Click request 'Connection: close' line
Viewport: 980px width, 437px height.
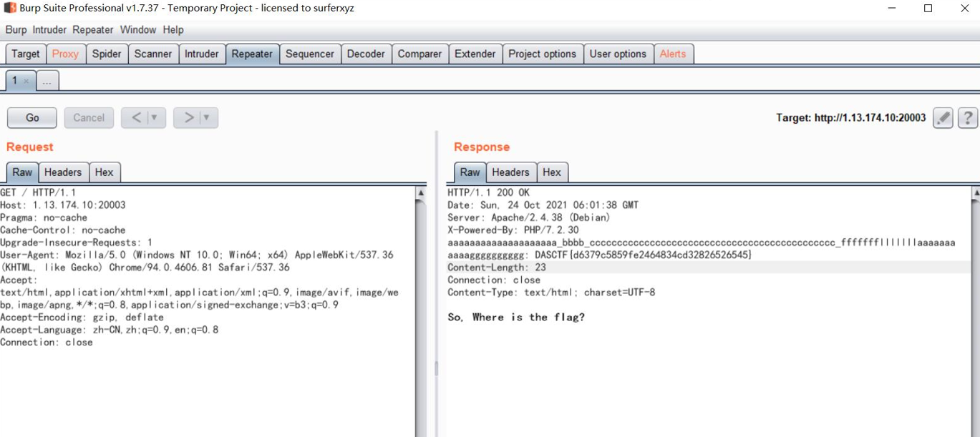click(x=47, y=343)
